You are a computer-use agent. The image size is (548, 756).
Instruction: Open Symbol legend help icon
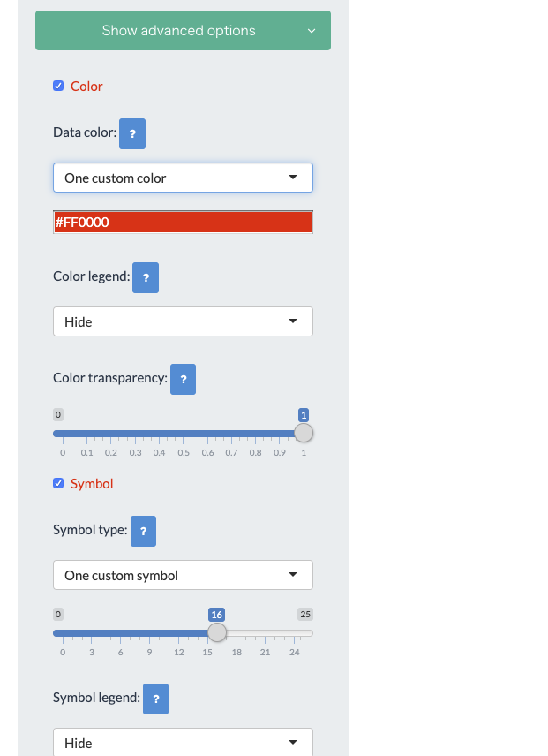pyautogui.click(x=155, y=699)
